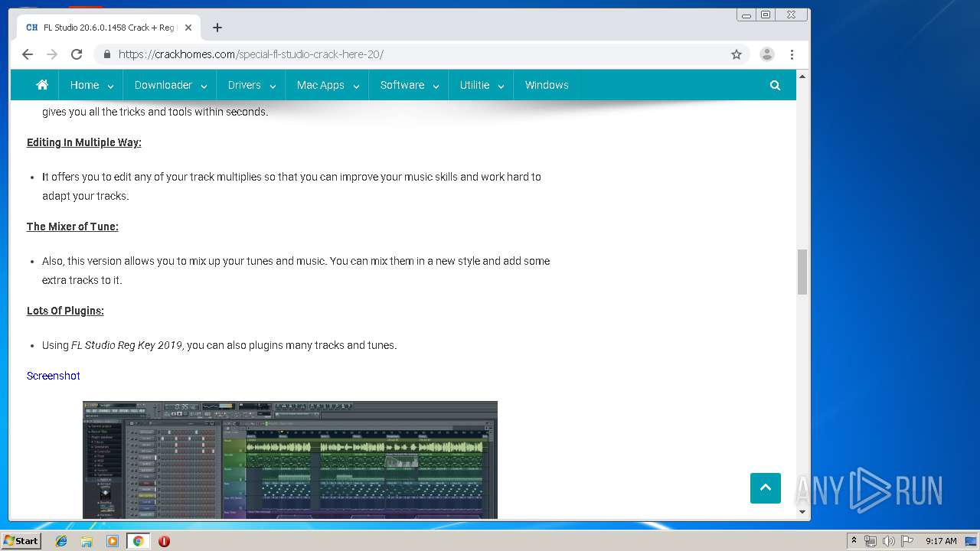Show hidden tray icons arrow

[x=854, y=541]
